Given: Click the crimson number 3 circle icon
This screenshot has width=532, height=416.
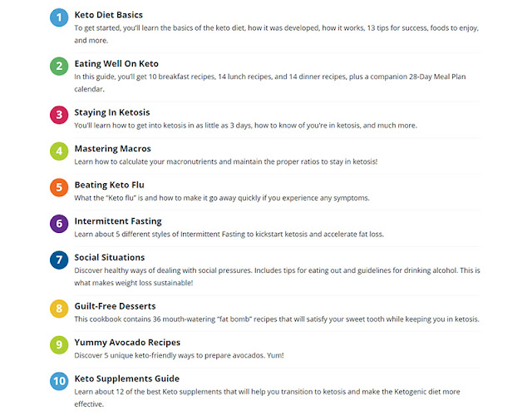Looking at the screenshot, I should (58, 115).
